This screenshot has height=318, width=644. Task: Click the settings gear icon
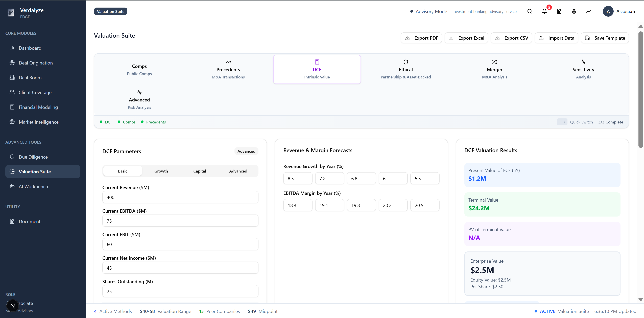(574, 11)
